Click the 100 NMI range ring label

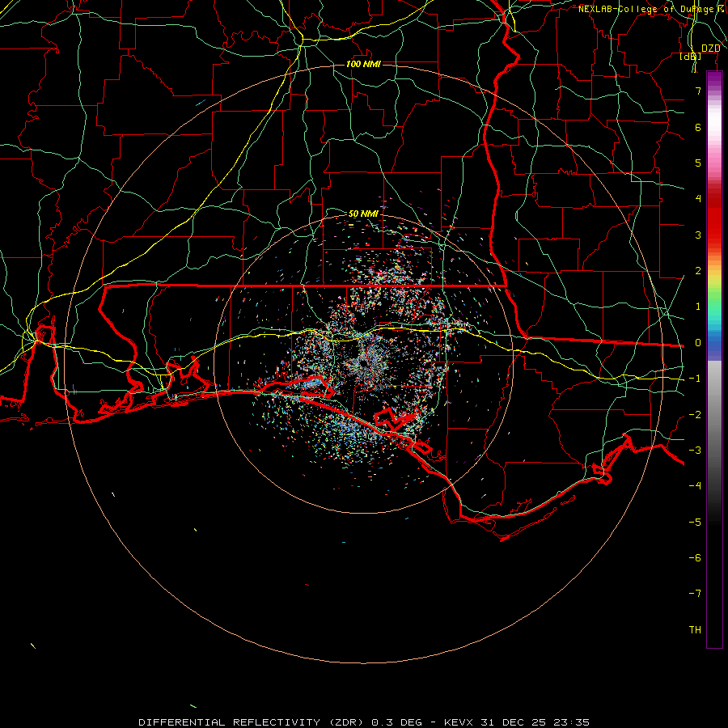click(363, 64)
